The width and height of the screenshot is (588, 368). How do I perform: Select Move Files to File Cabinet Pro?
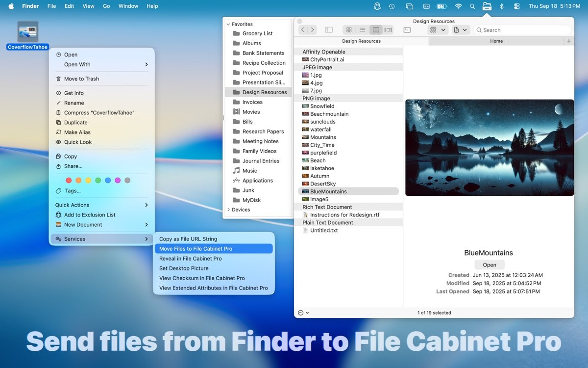[195, 248]
